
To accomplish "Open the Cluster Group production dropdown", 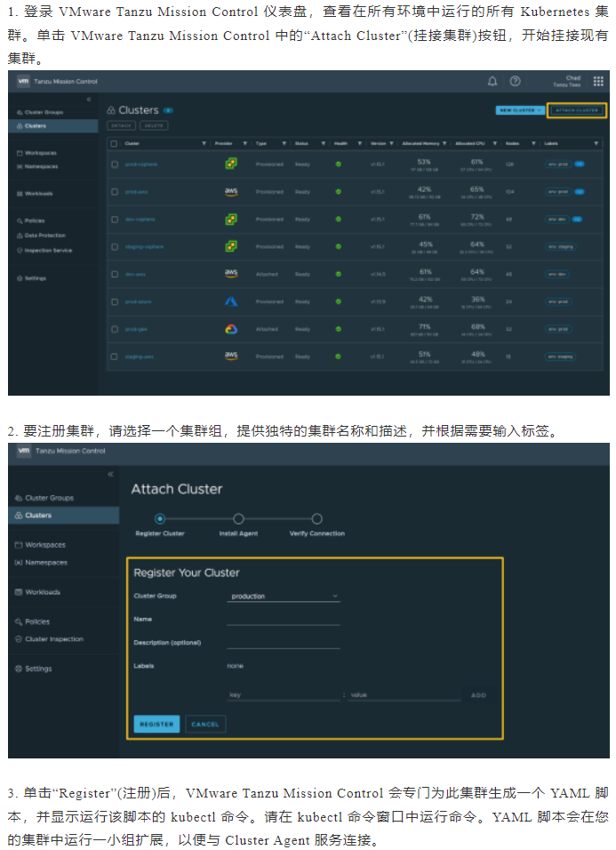I will click(x=283, y=596).
